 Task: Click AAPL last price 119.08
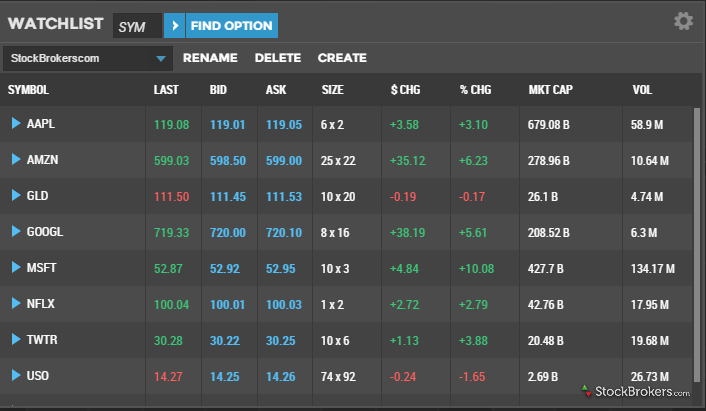[x=172, y=125]
